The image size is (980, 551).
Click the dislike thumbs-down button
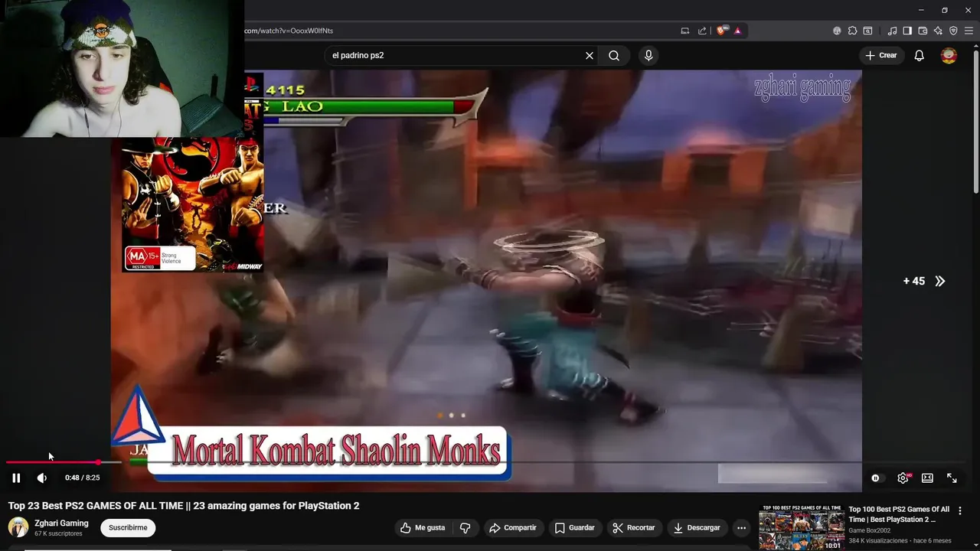(x=465, y=527)
